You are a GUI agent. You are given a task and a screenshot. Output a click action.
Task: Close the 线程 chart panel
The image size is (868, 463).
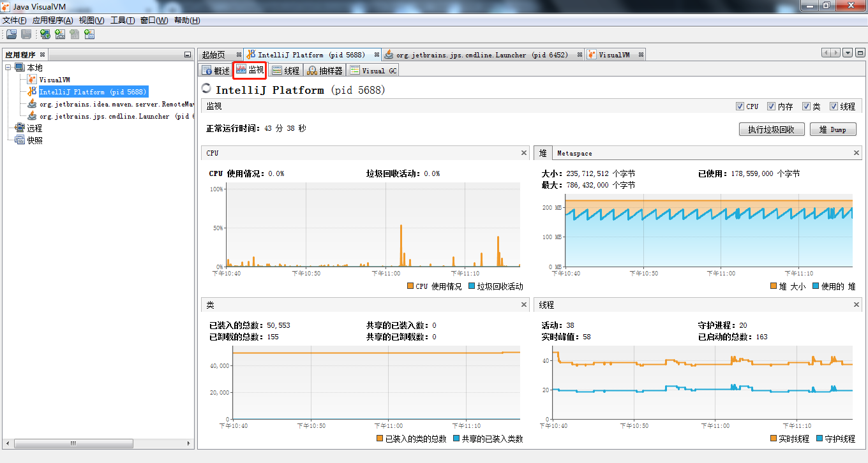click(857, 305)
